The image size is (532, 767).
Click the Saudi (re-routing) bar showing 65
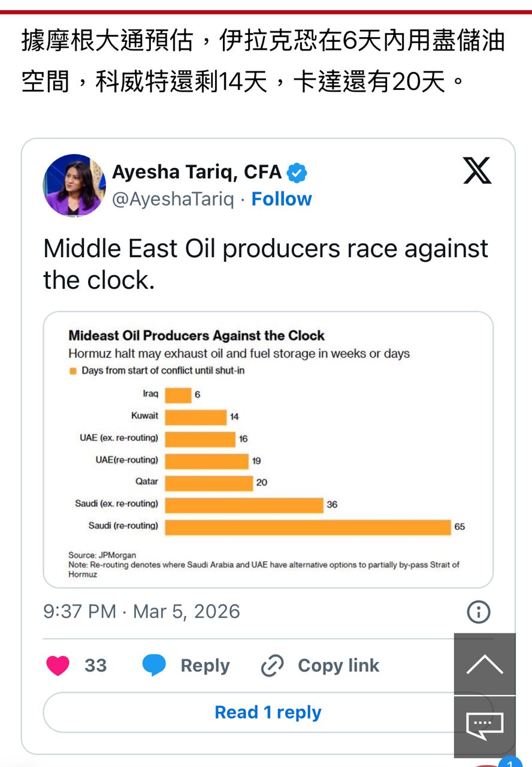307,527
